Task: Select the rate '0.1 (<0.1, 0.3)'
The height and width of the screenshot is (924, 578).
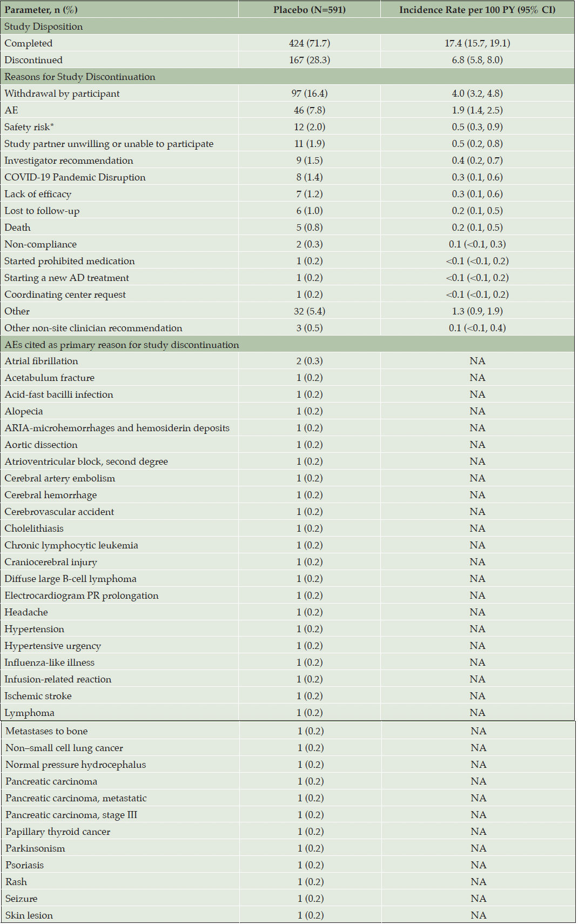Action: point(478,244)
